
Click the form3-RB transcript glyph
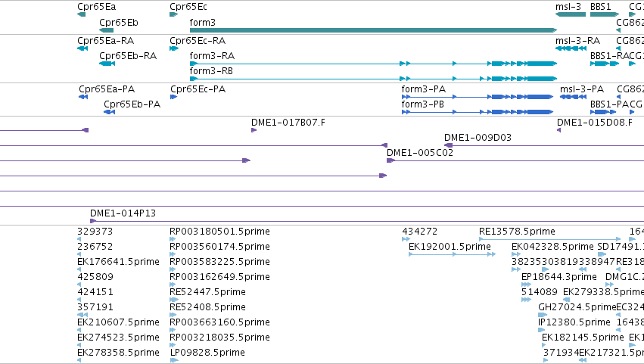point(373,79)
